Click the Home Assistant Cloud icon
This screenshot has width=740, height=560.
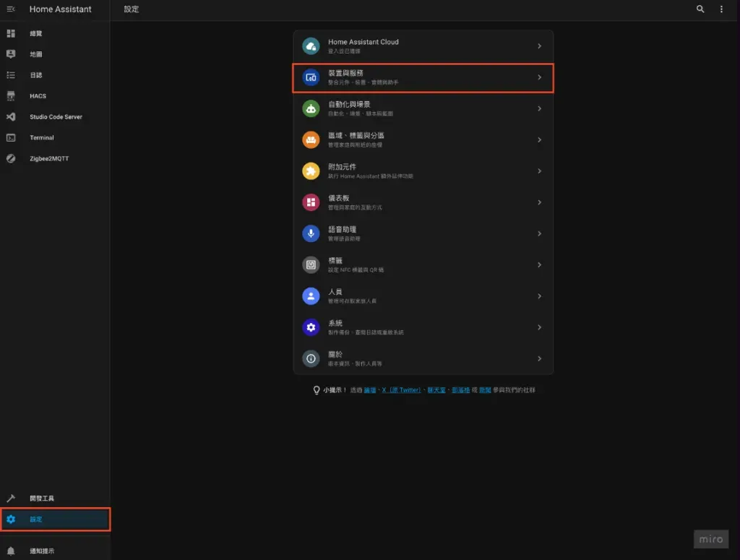(x=311, y=46)
